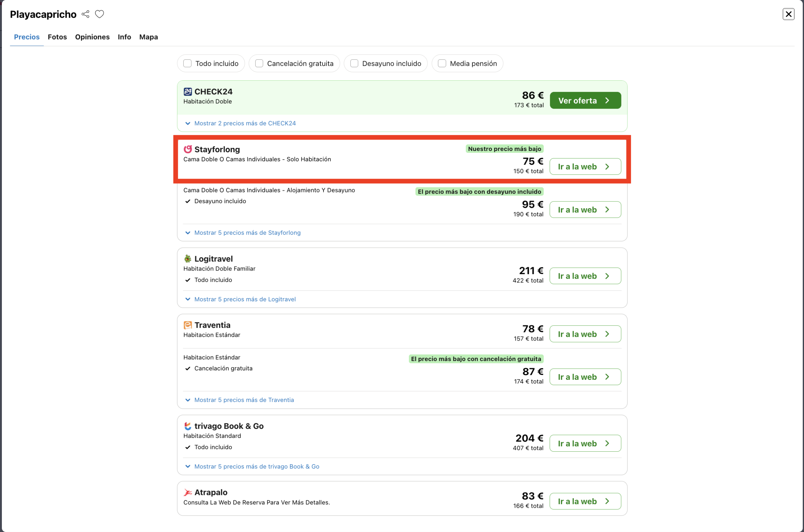Click the 211 € Logitravel price

[531, 271]
